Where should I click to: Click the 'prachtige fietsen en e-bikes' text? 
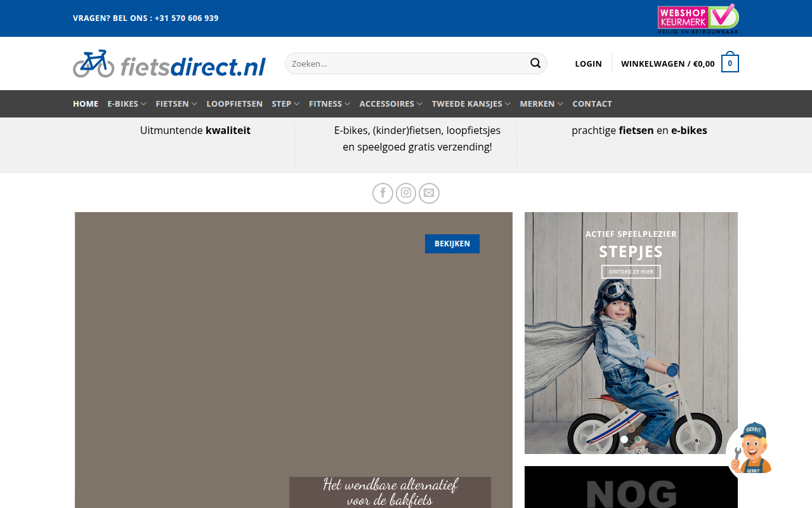coord(639,130)
